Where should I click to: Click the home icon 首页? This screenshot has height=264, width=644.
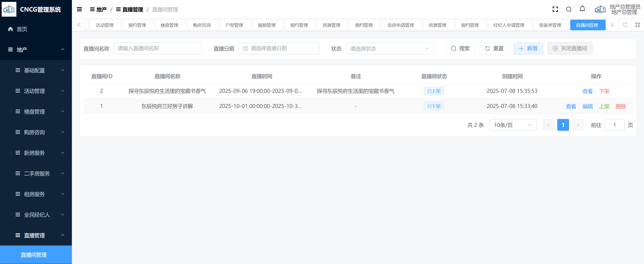11,29
